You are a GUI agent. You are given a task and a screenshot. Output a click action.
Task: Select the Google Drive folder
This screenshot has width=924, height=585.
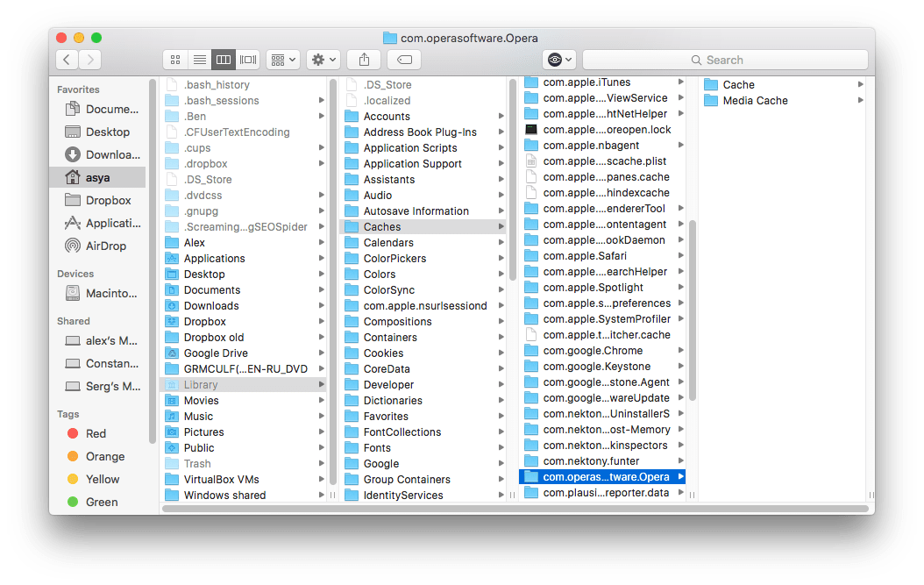pos(244,353)
